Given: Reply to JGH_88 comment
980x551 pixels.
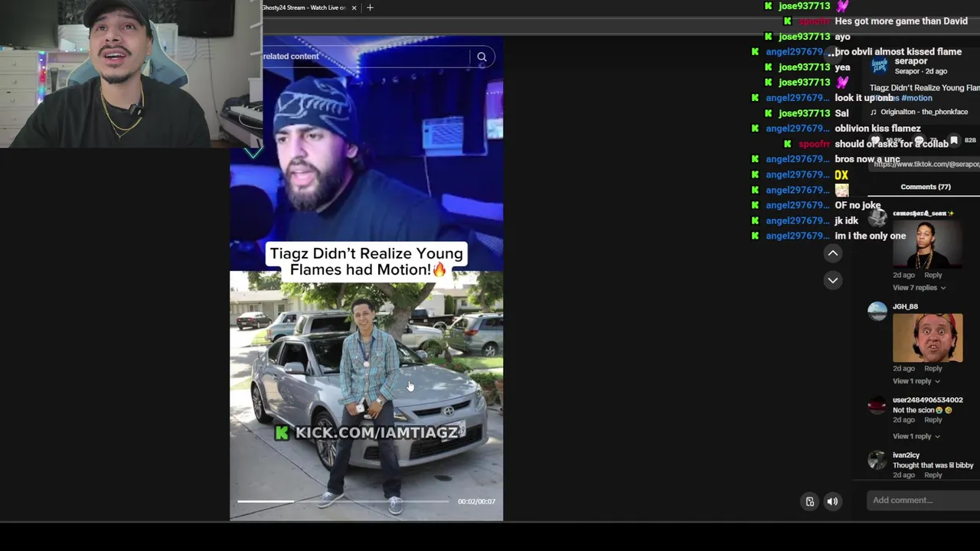Looking at the screenshot, I should (933, 368).
